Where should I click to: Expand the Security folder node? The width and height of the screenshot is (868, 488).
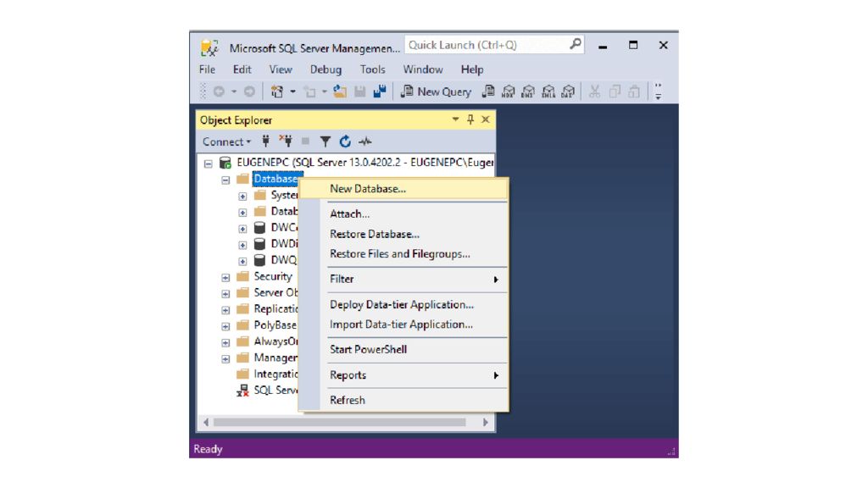[225, 277]
